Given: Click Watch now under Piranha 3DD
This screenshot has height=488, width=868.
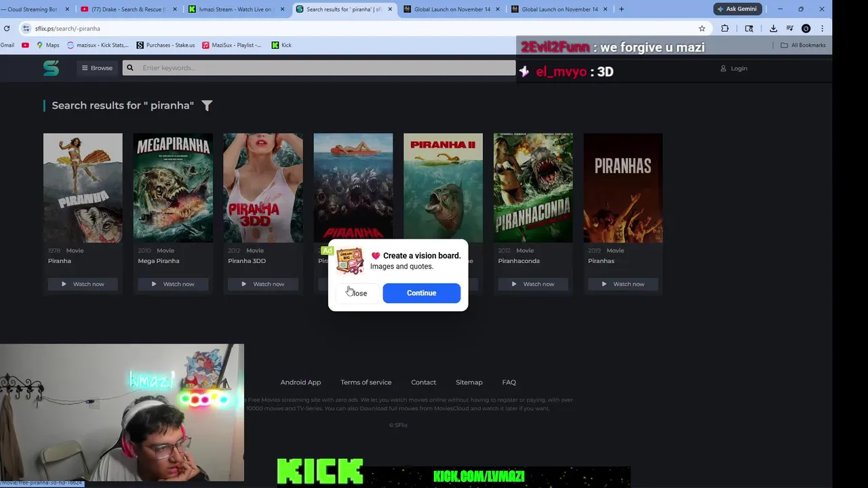Looking at the screenshot, I should click(x=263, y=284).
